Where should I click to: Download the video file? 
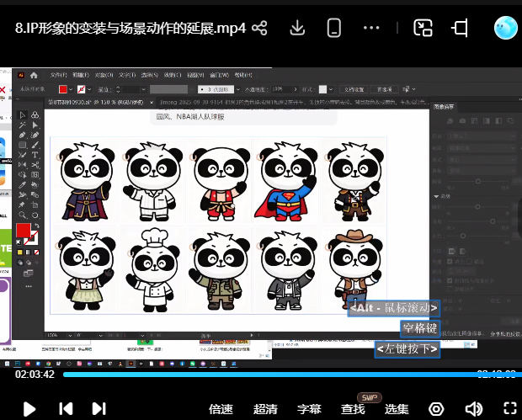297,28
